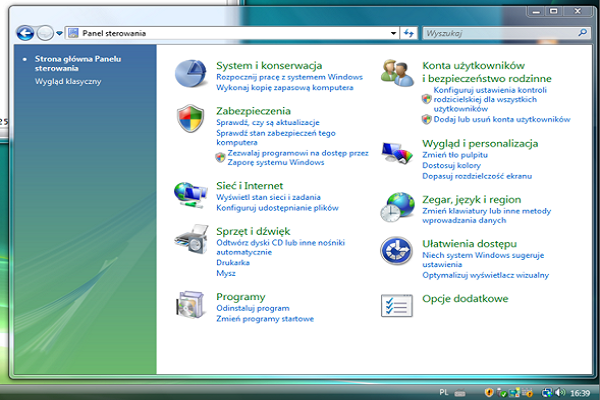Open the Sieć i Internet globe icon
600x400 pixels.
[190, 195]
